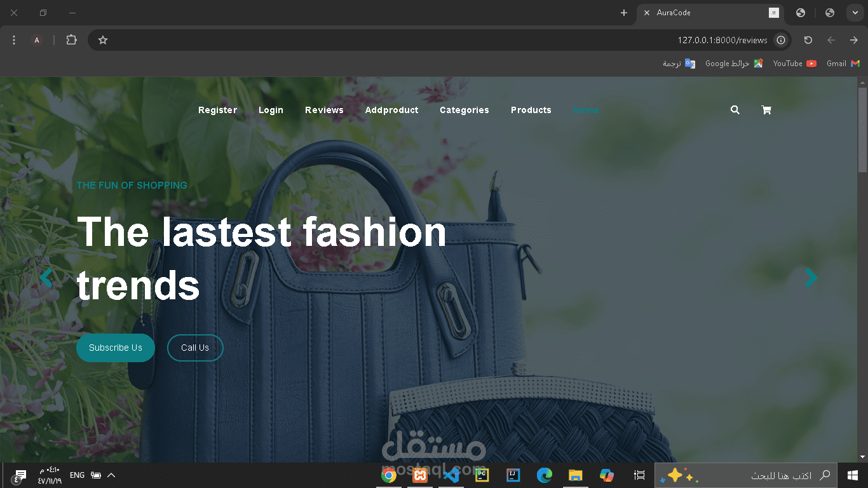Click the Subscribe Us button
868x488 pixels.
pyautogui.click(x=116, y=348)
